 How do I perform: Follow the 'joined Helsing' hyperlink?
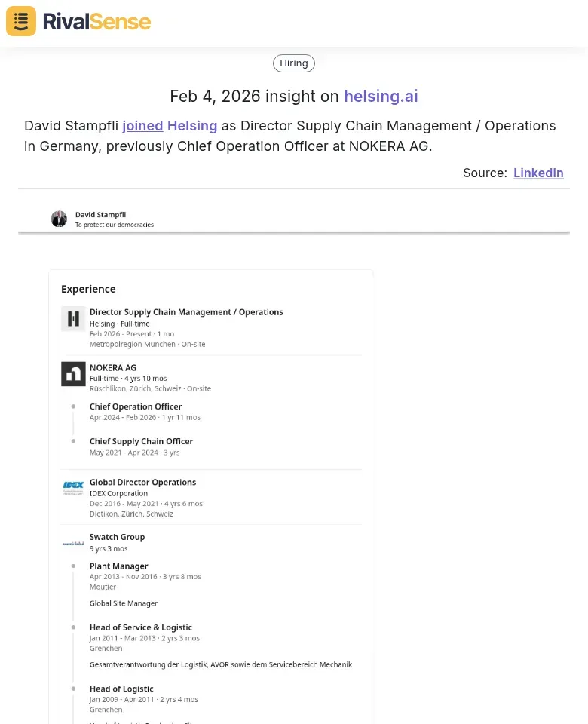(170, 126)
